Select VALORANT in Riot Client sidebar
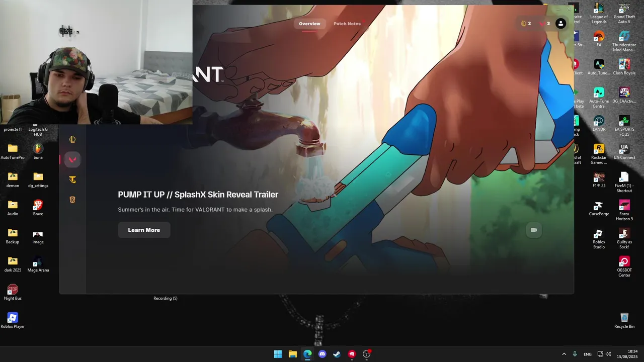Screen dimensions: 644x362 [72, 160]
